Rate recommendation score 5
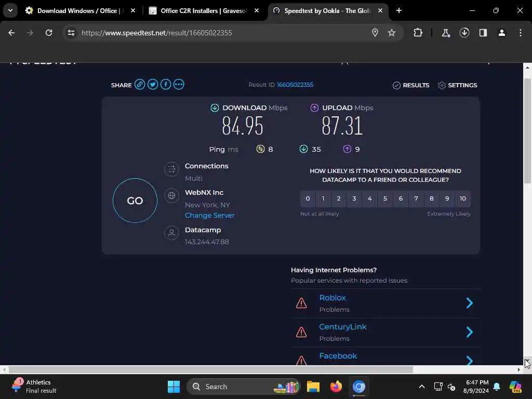The height and width of the screenshot is (399, 532). [x=385, y=199]
